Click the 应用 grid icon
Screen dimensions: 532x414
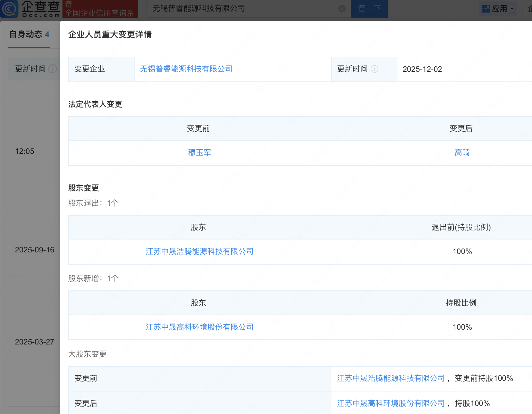coord(486,9)
